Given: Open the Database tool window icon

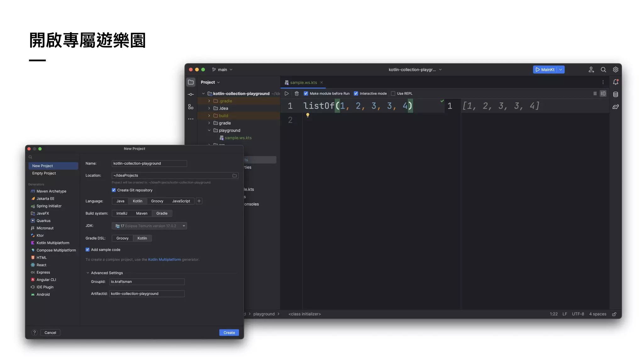Looking at the screenshot, I should pyautogui.click(x=615, y=94).
